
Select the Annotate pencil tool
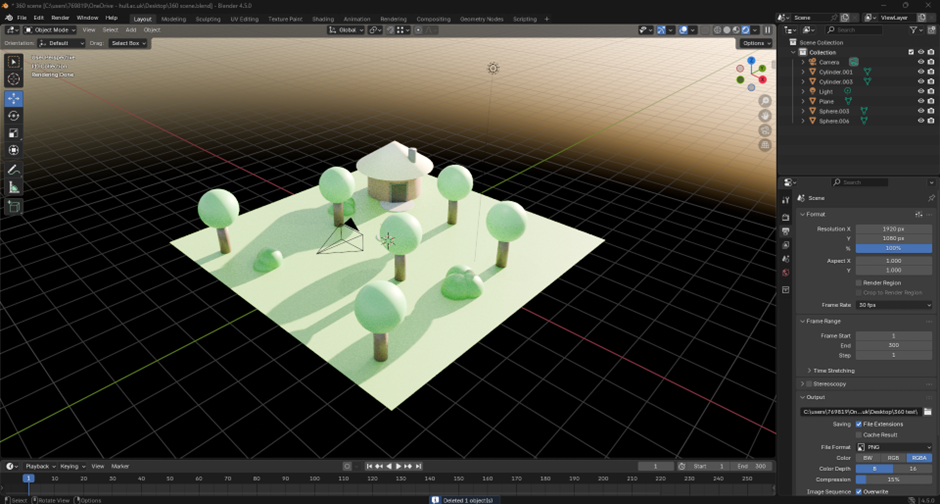point(14,170)
